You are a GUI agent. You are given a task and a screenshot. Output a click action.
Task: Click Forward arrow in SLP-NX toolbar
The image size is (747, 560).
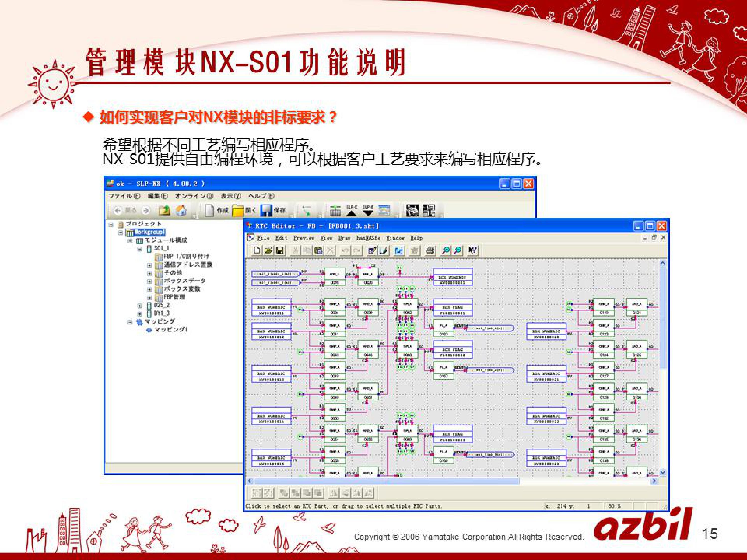(146, 210)
